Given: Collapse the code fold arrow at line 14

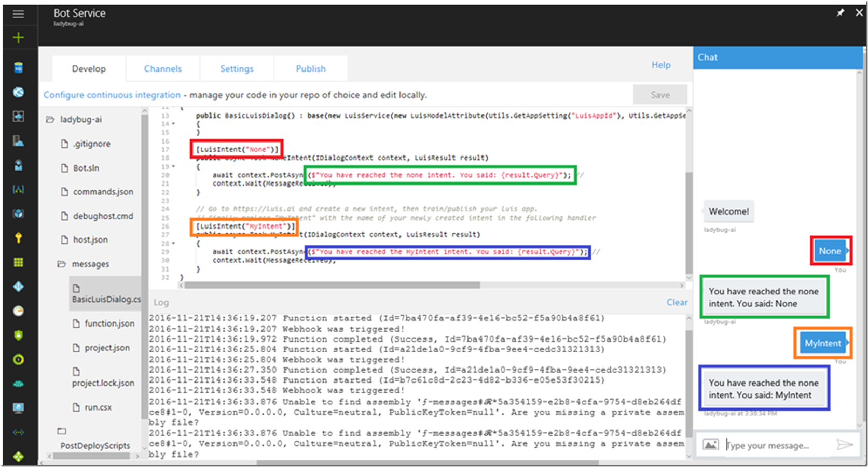Looking at the screenshot, I should tap(173, 124).
